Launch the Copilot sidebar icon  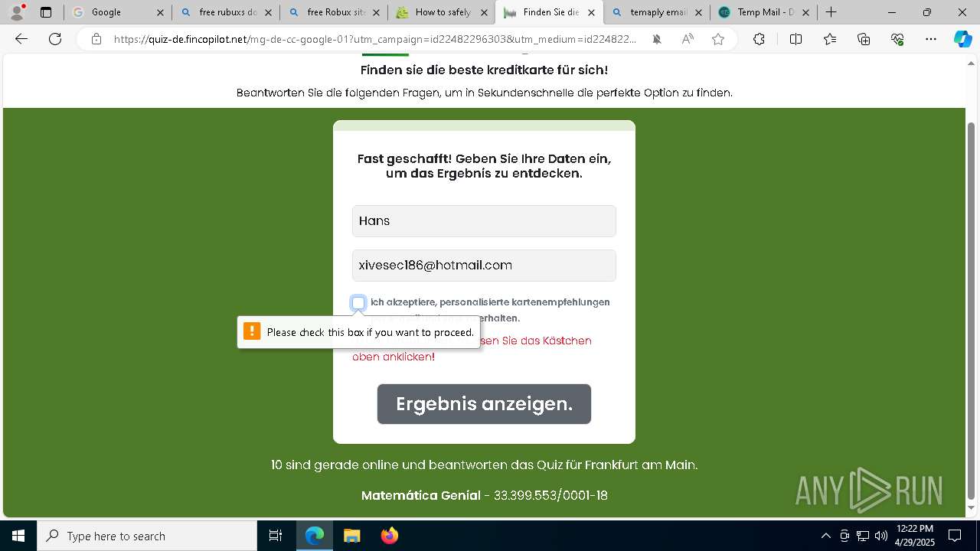coord(963,39)
